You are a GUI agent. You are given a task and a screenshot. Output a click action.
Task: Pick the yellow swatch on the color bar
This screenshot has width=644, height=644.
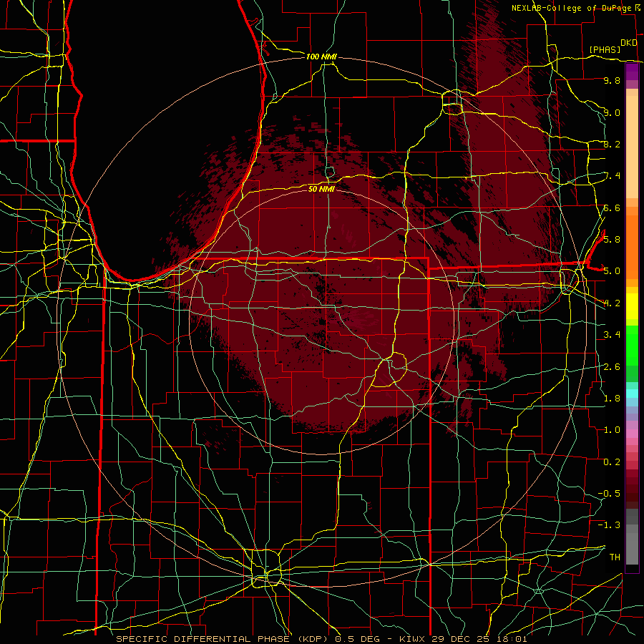coord(632,306)
